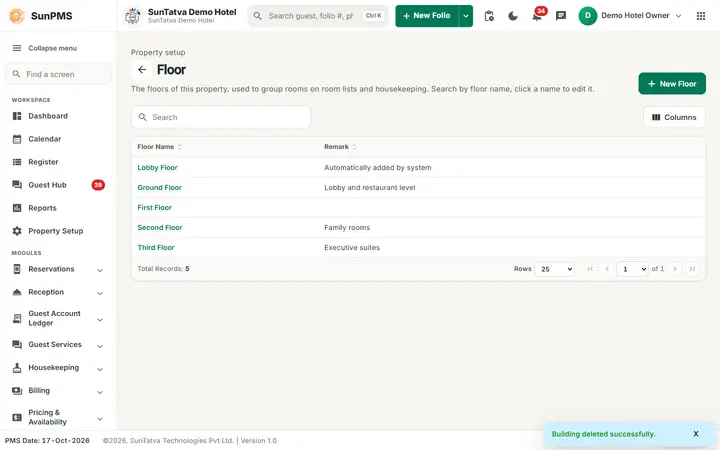Click the first page pagination icon
Viewport: 720px width, 450px height.
pyautogui.click(x=590, y=269)
